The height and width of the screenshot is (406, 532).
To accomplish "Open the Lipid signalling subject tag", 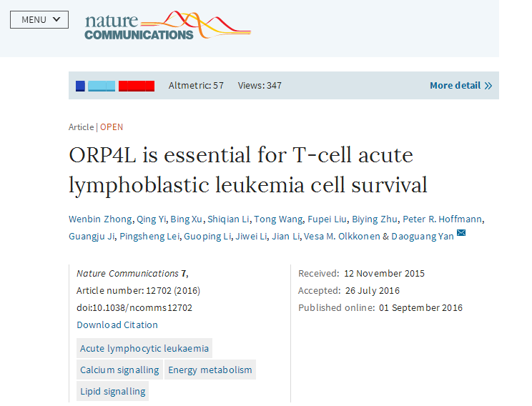I will [113, 391].
